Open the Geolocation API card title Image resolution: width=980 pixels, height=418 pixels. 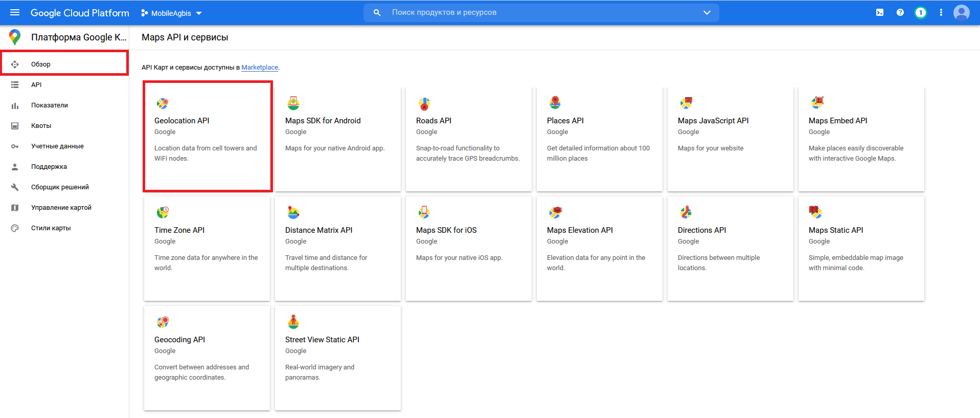tap(182, 121)
